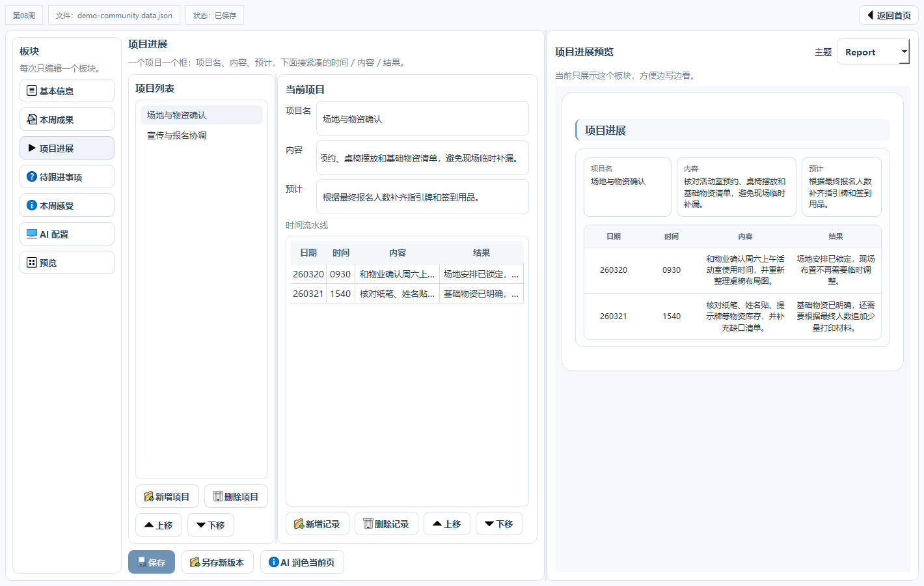This screenshot has width=924, height=586.
Task: Edit the 预计 input field
Action: click(422, 197)
